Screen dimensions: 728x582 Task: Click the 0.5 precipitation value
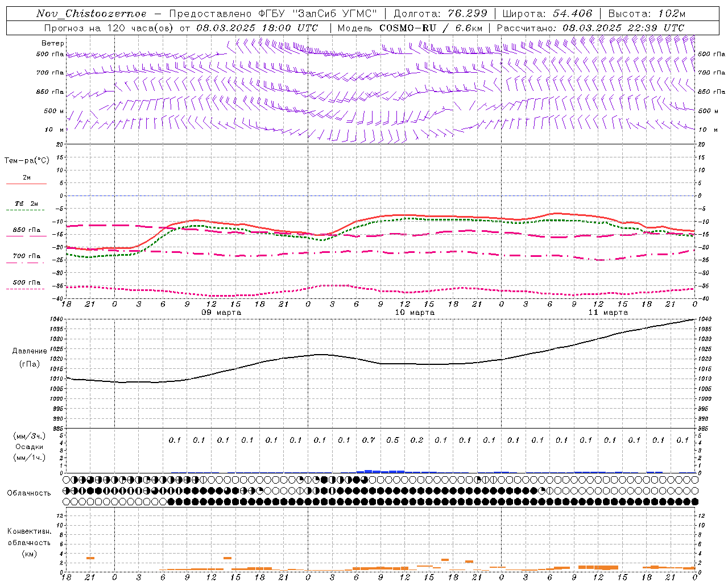[392, 440]
